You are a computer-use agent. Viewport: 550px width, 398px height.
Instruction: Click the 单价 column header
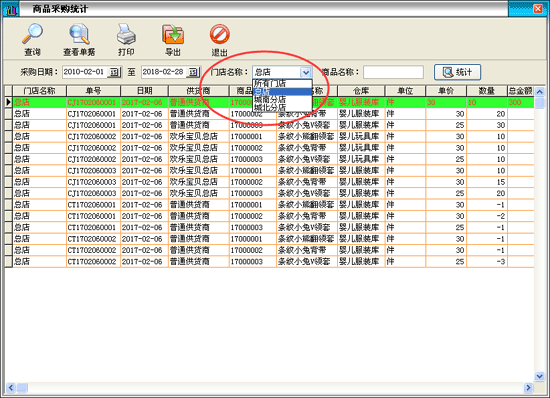446,91
